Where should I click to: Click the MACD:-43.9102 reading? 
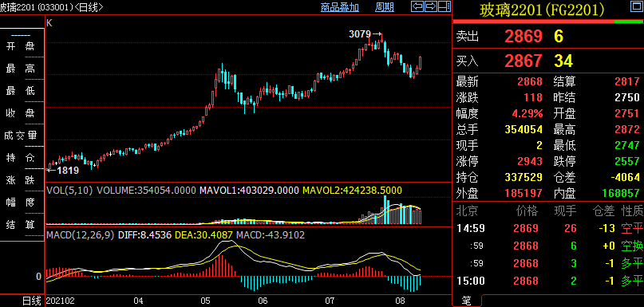(271, 235)
